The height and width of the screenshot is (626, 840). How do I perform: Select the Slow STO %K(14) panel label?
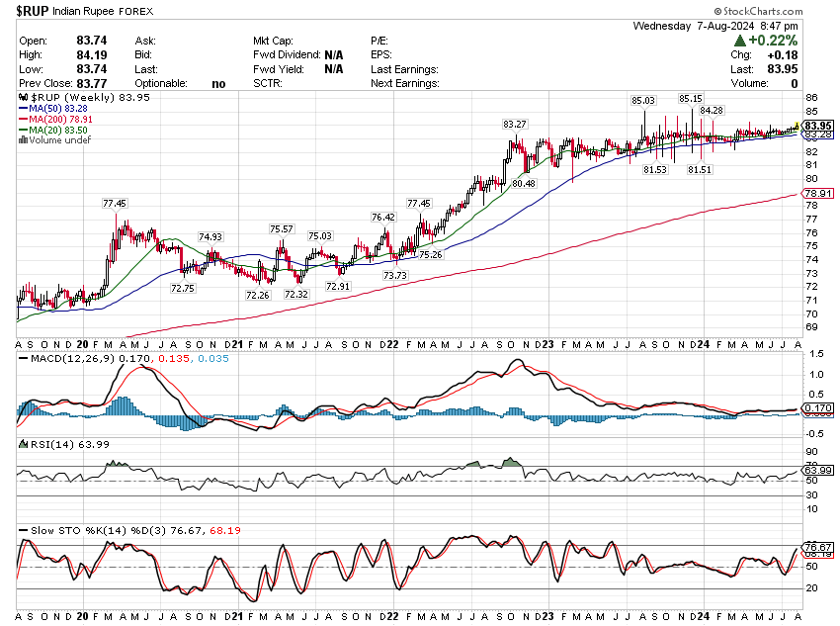coord(73,531)
